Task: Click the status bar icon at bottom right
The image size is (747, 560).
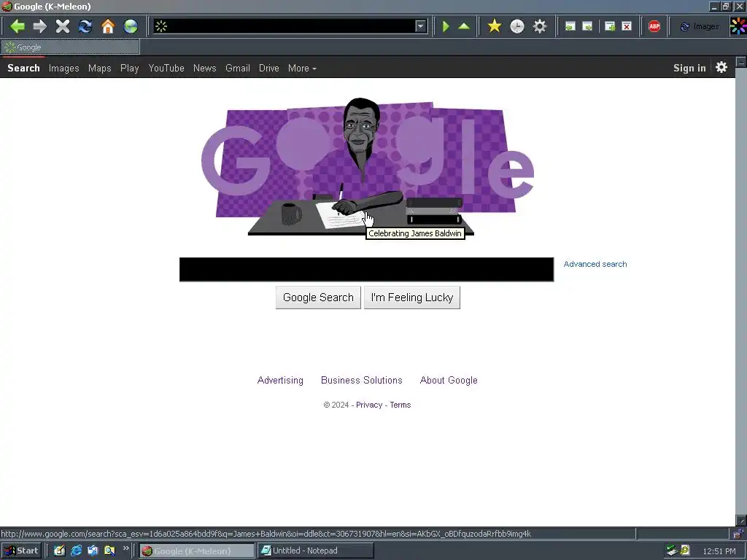Action: (x=738, y=533)
